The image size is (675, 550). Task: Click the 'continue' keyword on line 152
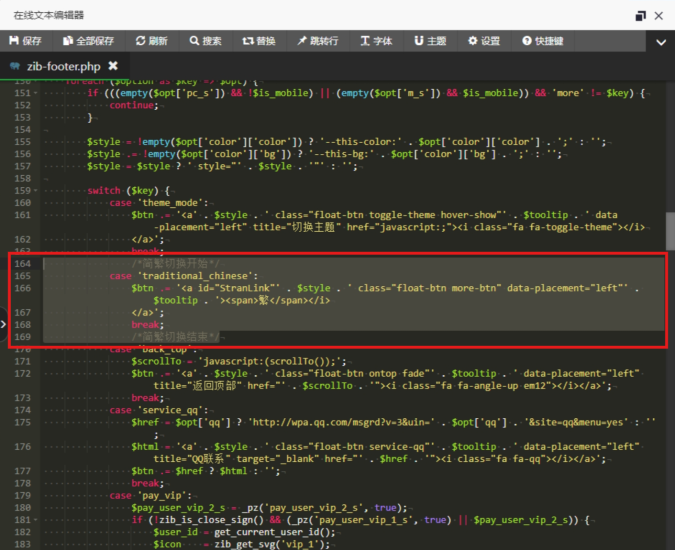pyautogui.click(x=132, y=105)
